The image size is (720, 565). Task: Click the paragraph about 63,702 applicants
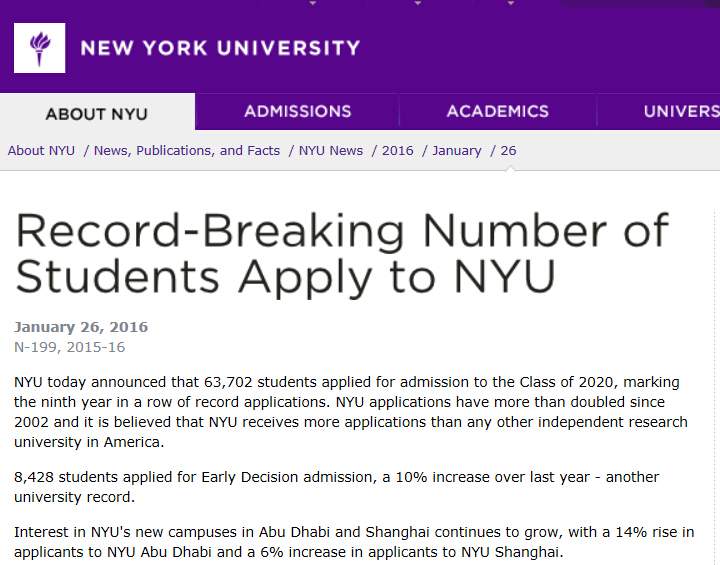coord(350,412)
